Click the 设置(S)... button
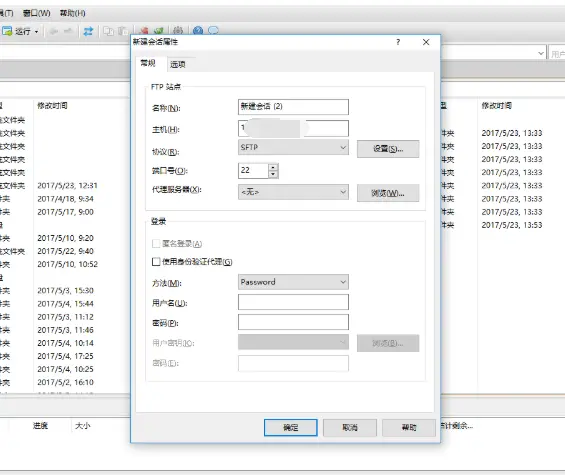The width and height of the screenshot is (565, 475). [388, 149]
